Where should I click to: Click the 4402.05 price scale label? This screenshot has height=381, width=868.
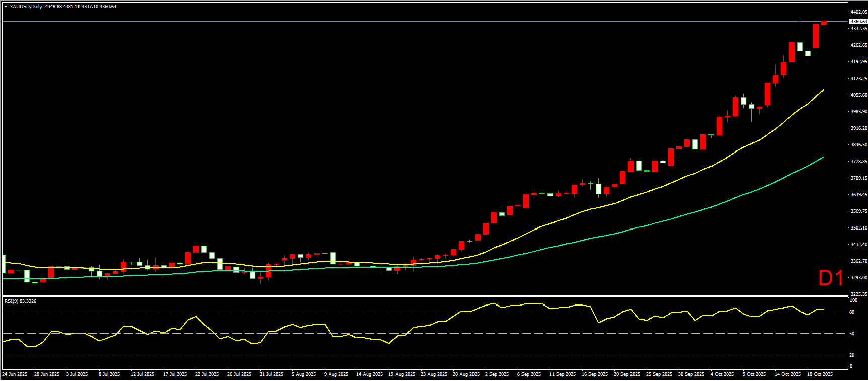tap(858, 12)
